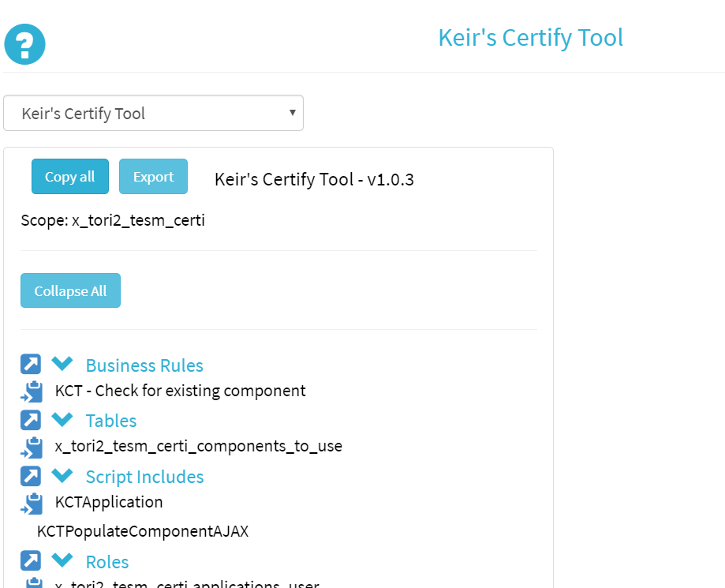Click clipboard icon next to KCTApplication
725x588 pixels.
pos(32,503)
